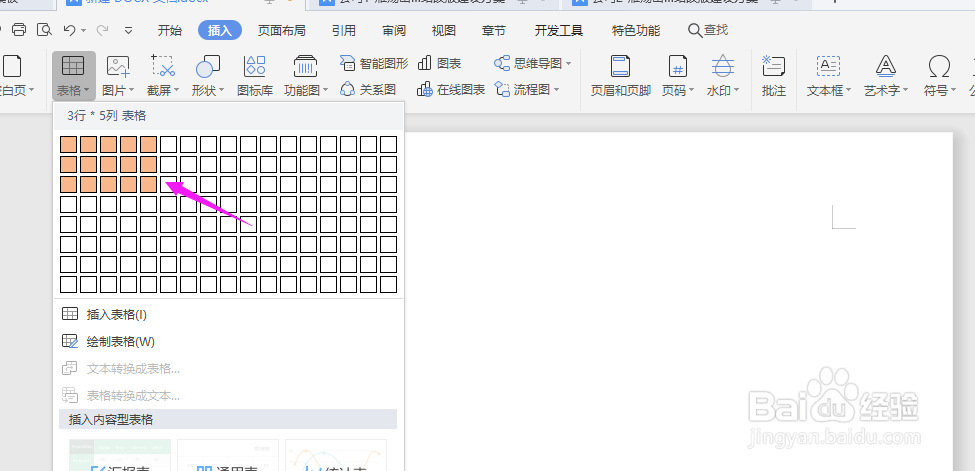Click the 艺术字 word art icon
Viewport: 975px width, 471px height.
[885, 65]
